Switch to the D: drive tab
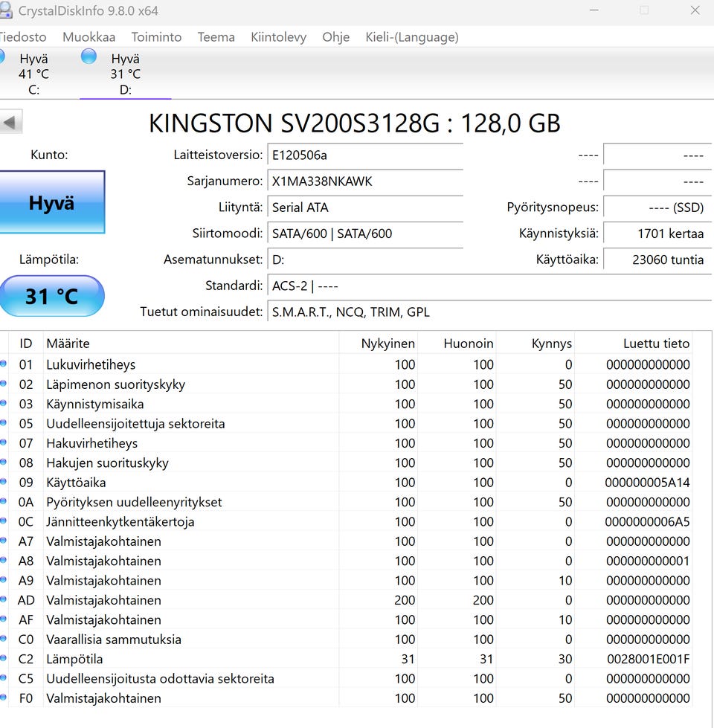The image size is (714, 728). click(125, 74)
